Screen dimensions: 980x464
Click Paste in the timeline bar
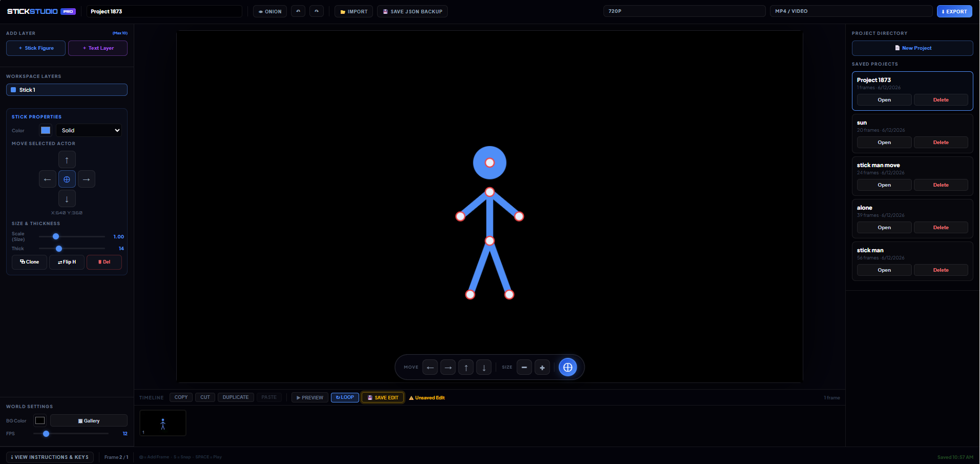[x=269, y=397]
